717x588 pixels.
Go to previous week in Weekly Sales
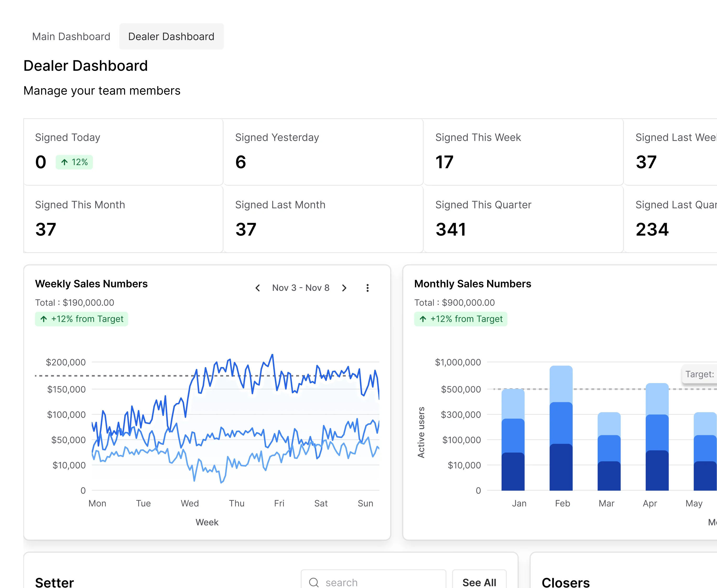258,288
